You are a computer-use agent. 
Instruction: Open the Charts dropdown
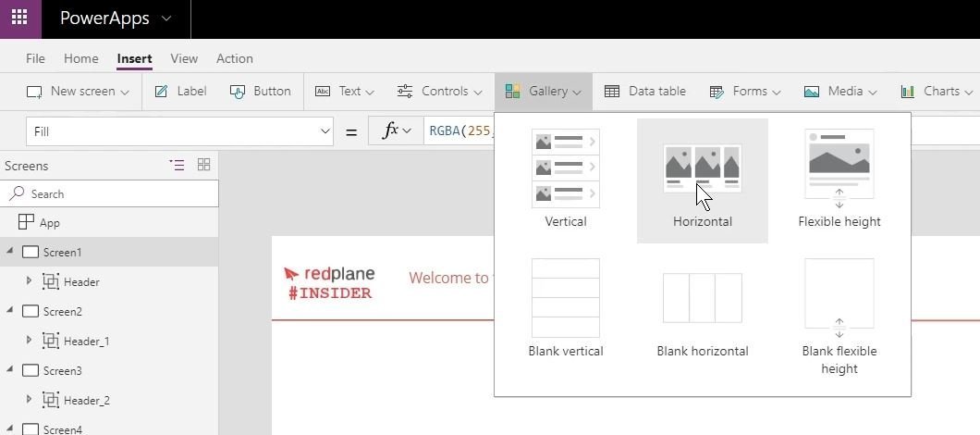click(x=937, y=92)
